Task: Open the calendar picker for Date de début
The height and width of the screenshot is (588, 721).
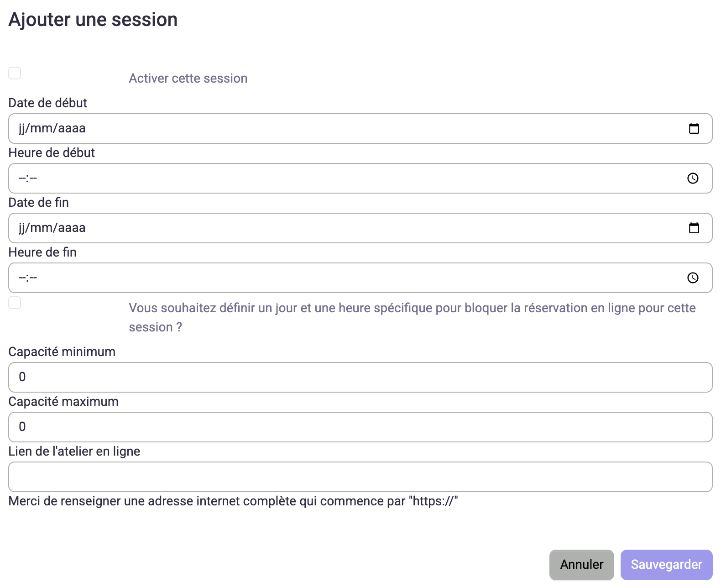Action: (694, 128)
